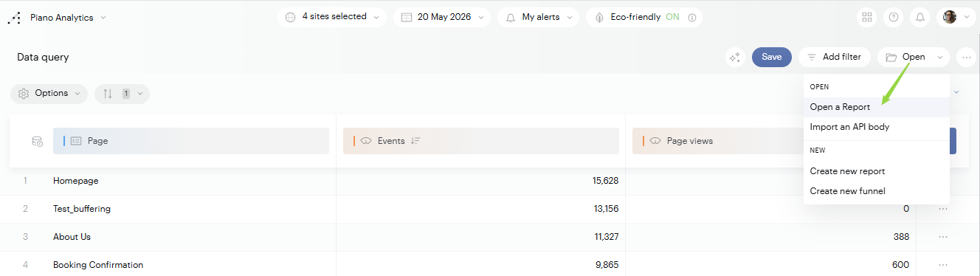Open the 20 May 2026 date picker
The height and width of the screenshot is (276, 980).
[x=442, y=17]
